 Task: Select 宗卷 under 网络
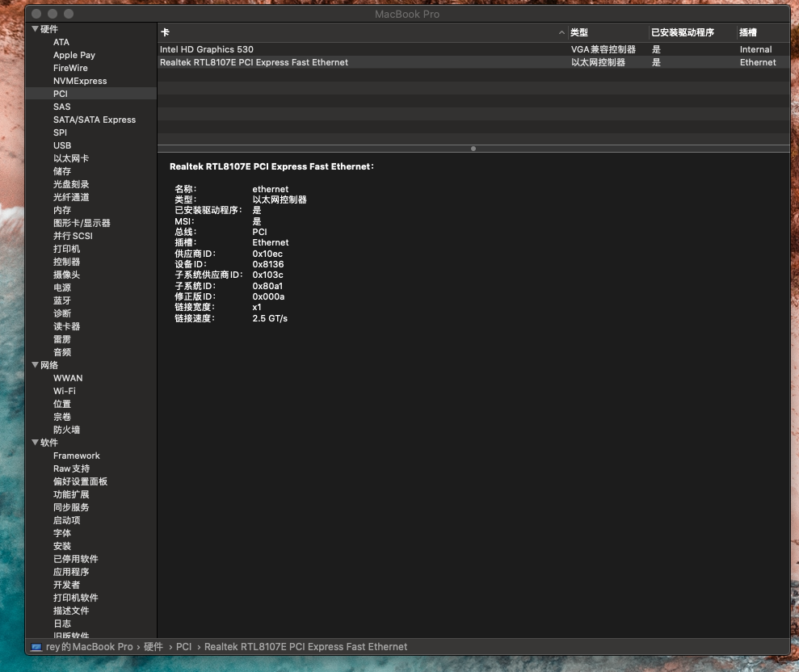tap(61, 417)
